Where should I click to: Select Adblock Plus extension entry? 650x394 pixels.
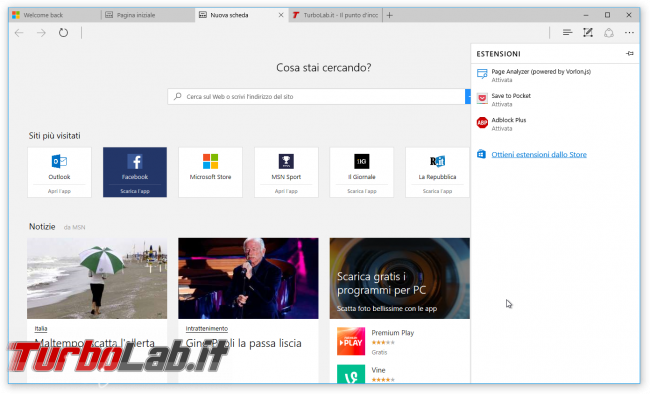click(x=555, y=124)
